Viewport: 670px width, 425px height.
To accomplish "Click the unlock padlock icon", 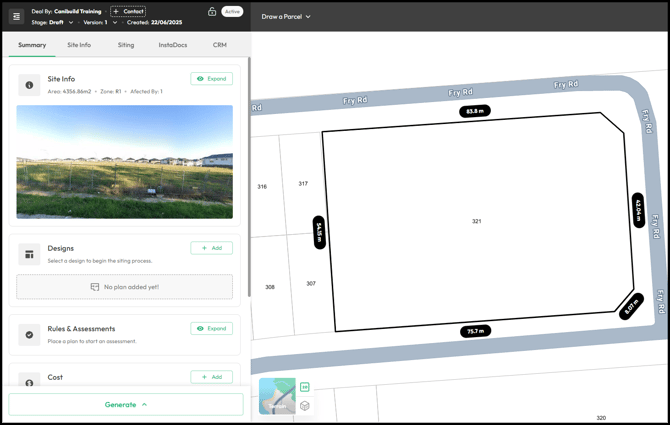I will pyautogui.click(x=212, y=12).
